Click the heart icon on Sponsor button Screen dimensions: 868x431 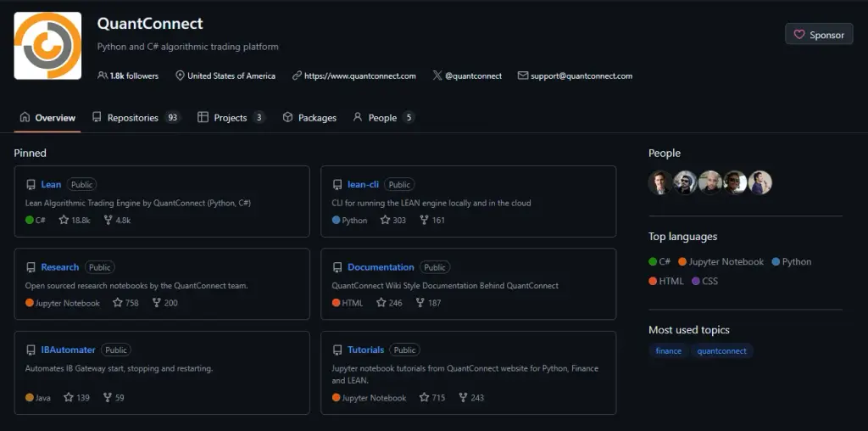point(798,34)
